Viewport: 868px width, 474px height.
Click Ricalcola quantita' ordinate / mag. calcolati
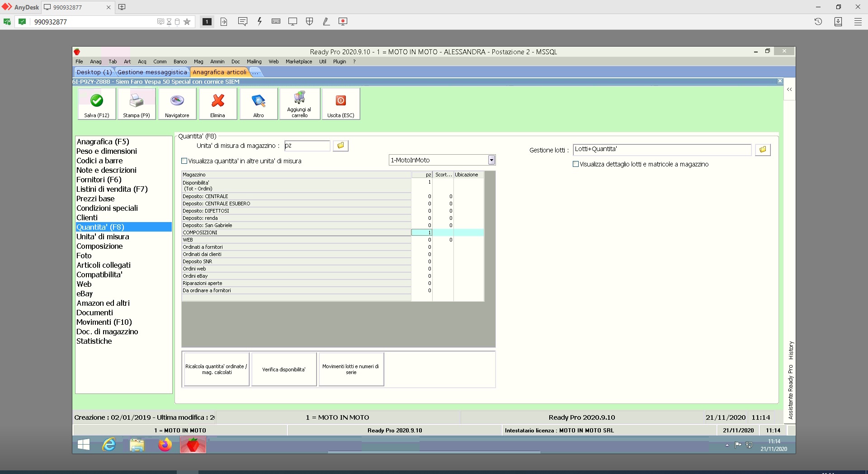pyautogui.click(x=216, y=369)
